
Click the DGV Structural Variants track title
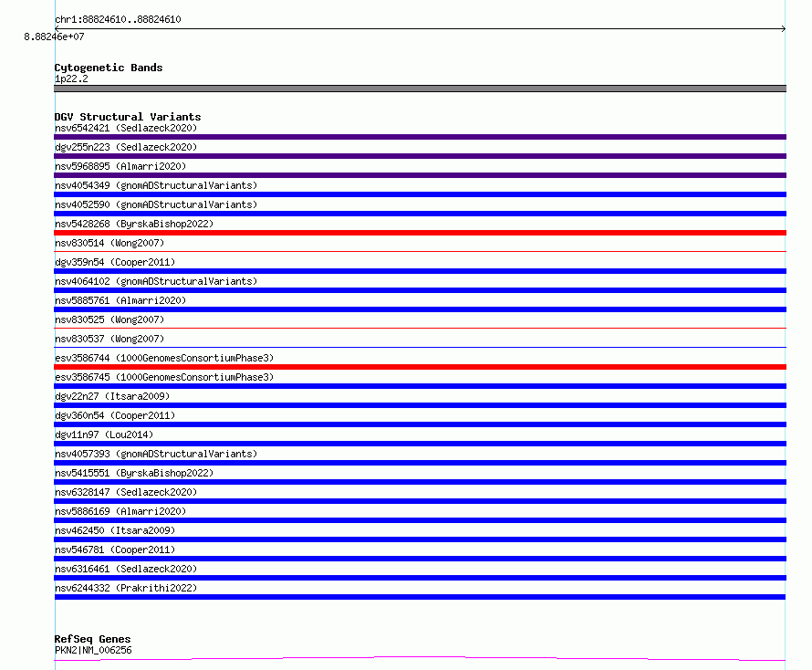click(x=128, y=117)
